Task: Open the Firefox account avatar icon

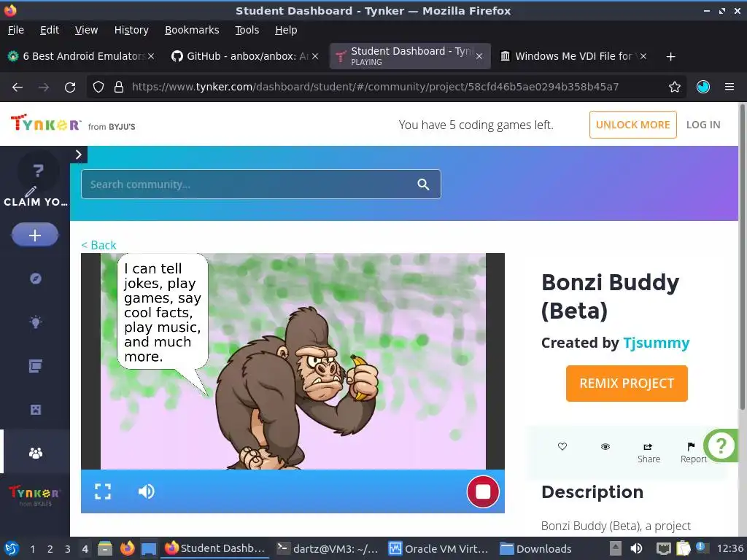Action: coord(703,87)
